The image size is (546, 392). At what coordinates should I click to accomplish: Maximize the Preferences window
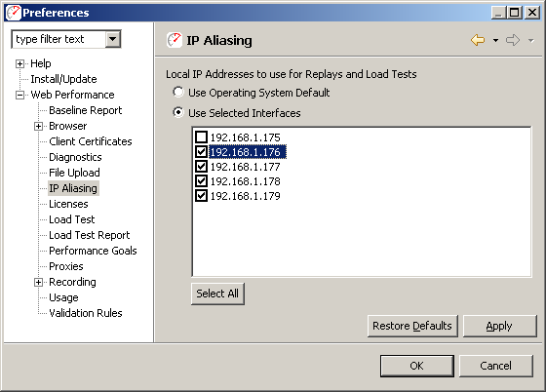pos(515,13)
